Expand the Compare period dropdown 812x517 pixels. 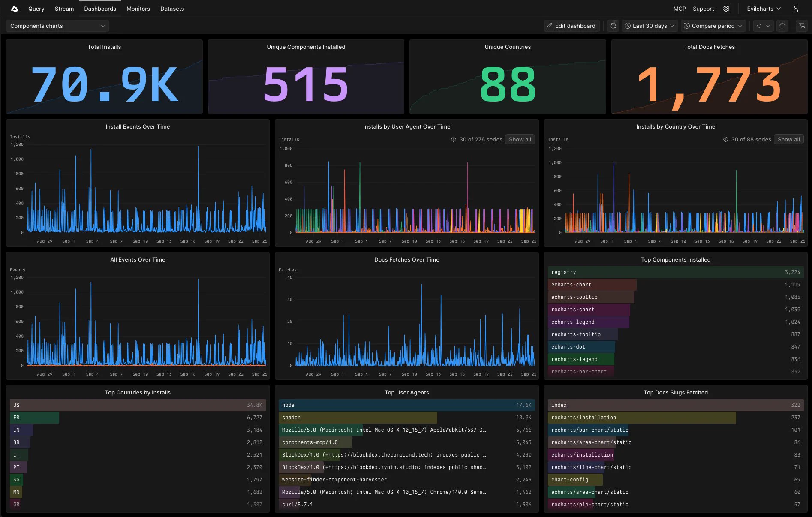713,26
